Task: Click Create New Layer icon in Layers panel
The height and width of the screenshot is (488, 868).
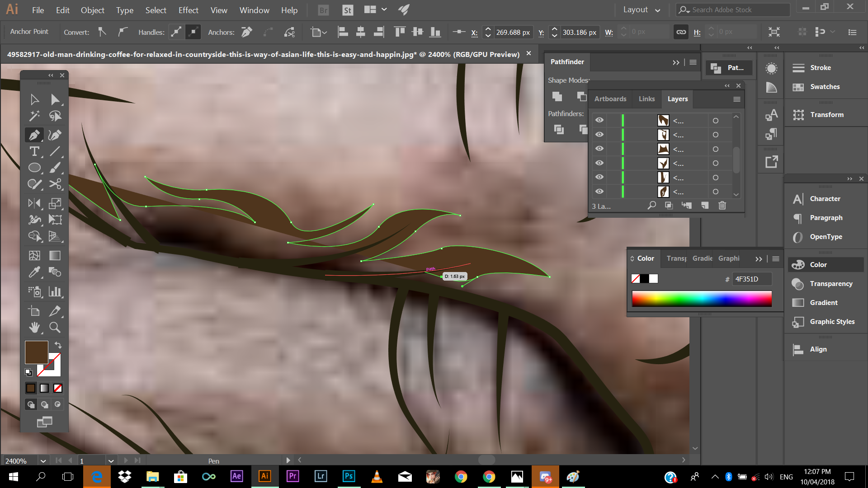Action: pyautogui.click(x=705, y=206)
